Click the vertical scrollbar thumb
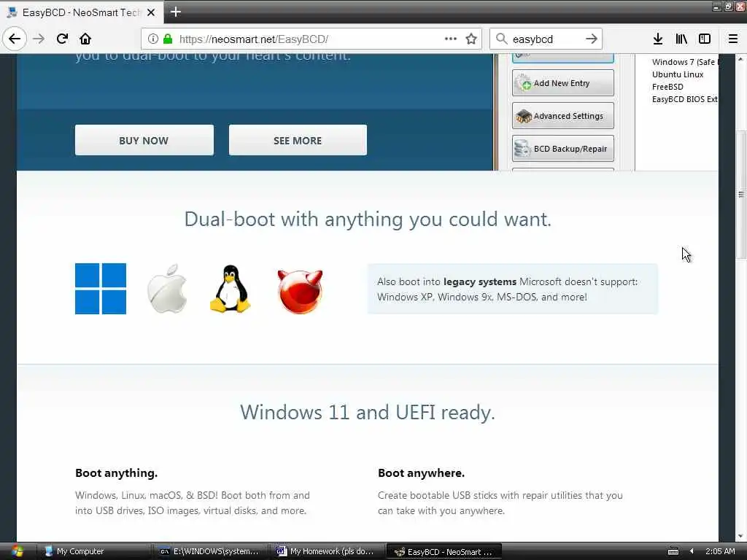747x560 pixels. (741, 194)
